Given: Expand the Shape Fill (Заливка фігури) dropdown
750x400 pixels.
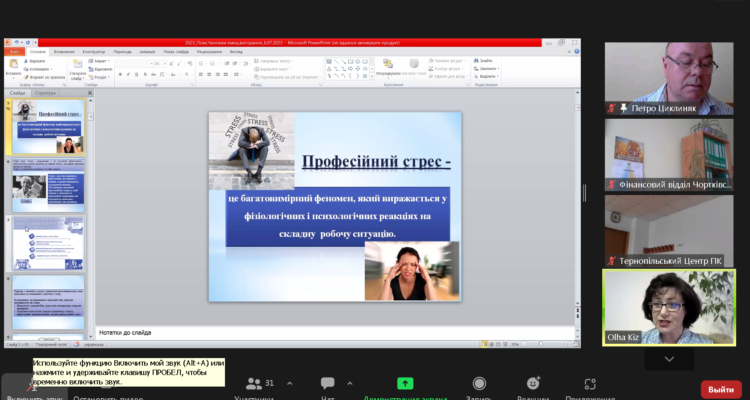Looking at the screenshot, I should point(447,61).
